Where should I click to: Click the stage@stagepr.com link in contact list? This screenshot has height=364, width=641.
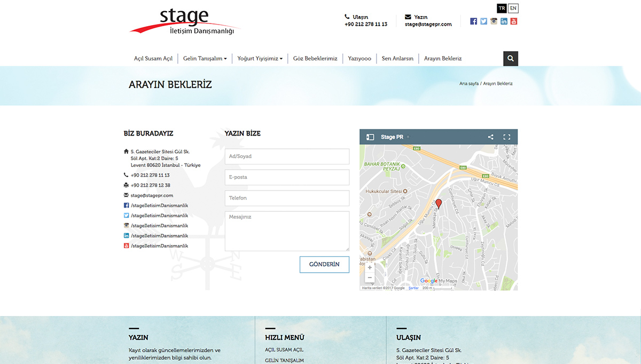pos(152,195)
